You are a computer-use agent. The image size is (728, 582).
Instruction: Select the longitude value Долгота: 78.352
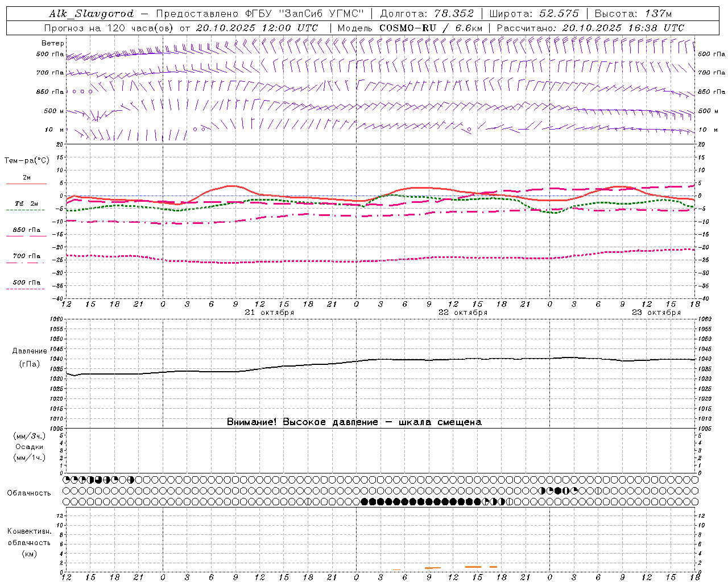click(427, 14)
